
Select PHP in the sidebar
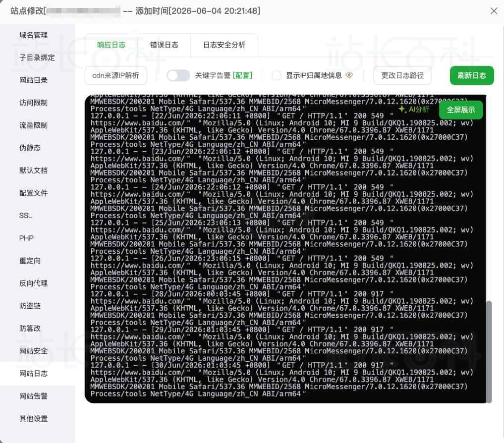(x=26, y=238)
